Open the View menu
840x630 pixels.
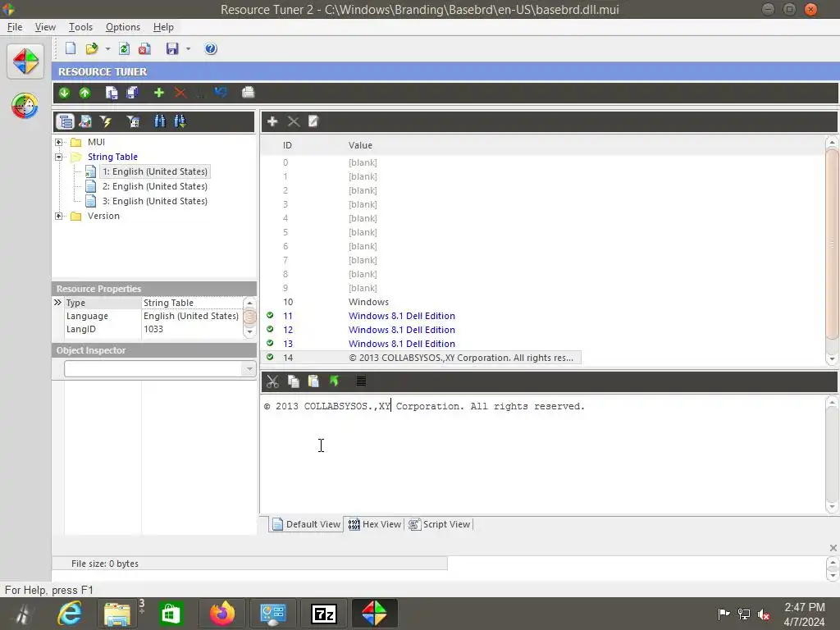(45, 27)
